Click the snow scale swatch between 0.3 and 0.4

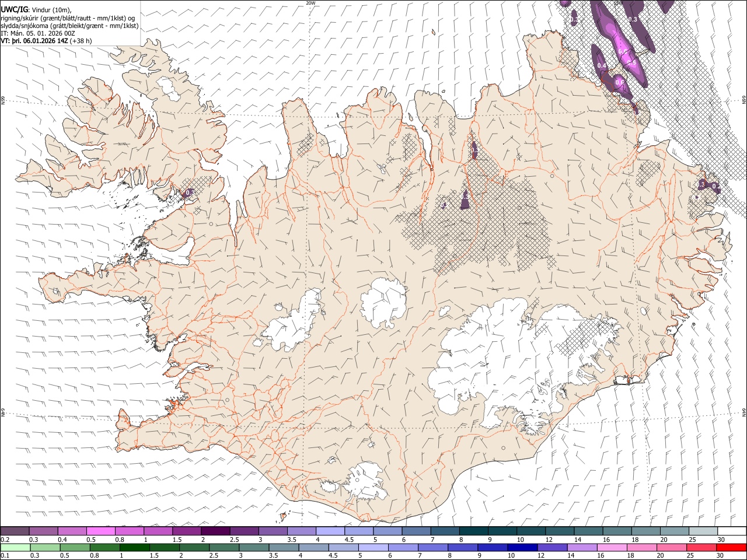(44, 531)
